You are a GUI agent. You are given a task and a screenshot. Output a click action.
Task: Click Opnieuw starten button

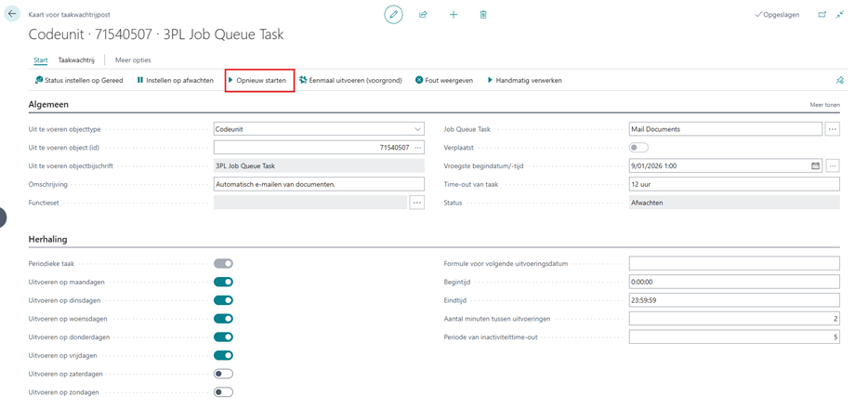pos(260,81)
